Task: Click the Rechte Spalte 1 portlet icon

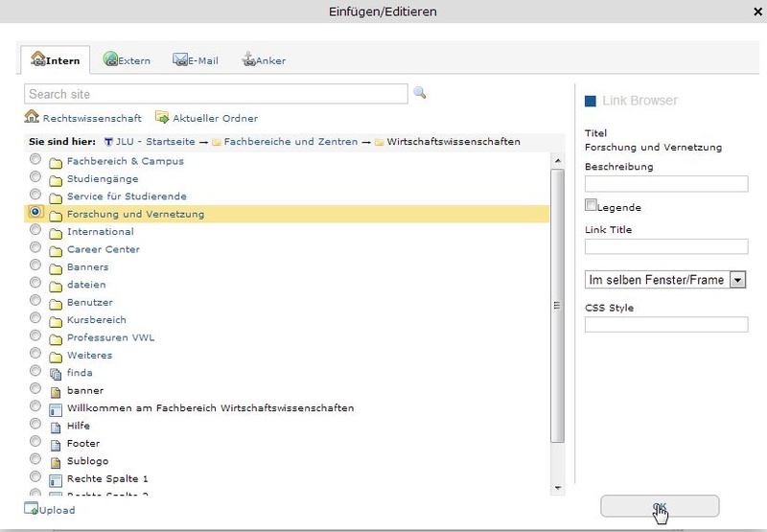Action: 56,480
